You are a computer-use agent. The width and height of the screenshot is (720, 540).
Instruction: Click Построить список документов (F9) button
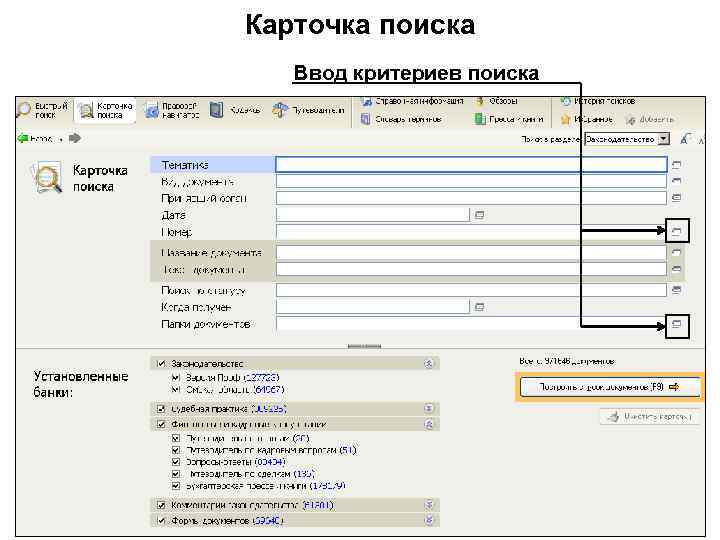[610, 387]
